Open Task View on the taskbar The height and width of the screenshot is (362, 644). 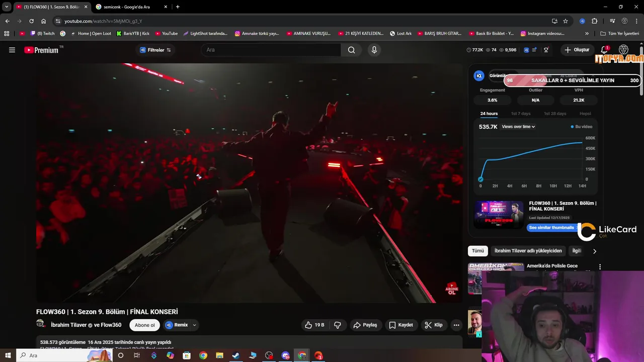point(137,355)
